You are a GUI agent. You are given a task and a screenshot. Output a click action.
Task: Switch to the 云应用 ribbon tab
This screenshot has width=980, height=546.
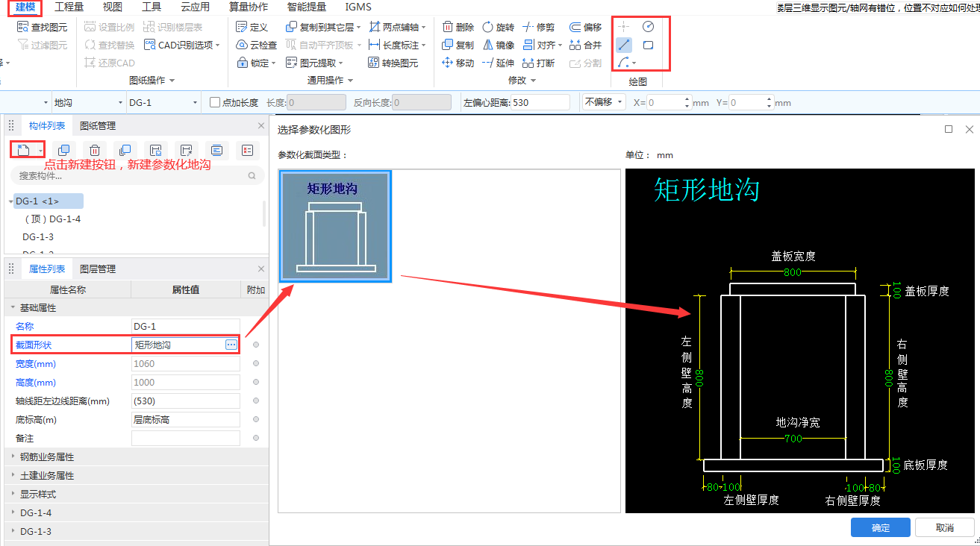(x=195, y=7)
